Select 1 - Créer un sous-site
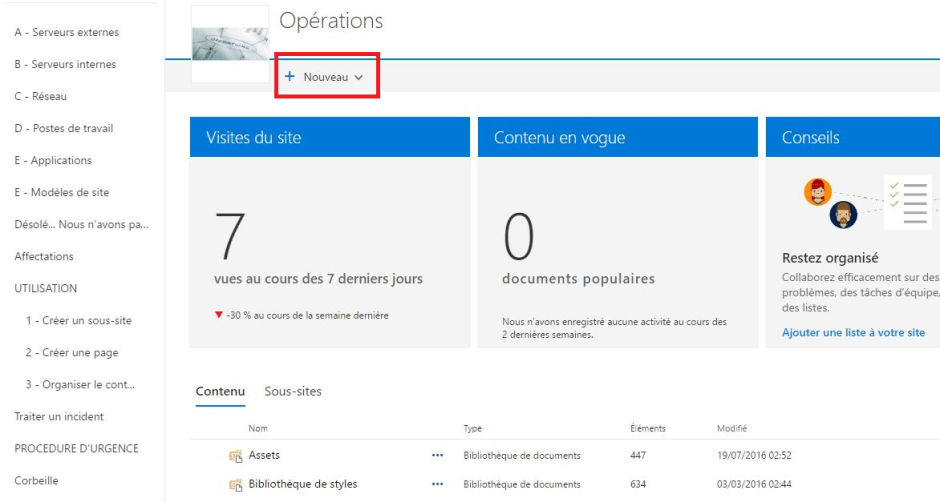This screenshot has width=940, height=502. (x=78, y=321)
